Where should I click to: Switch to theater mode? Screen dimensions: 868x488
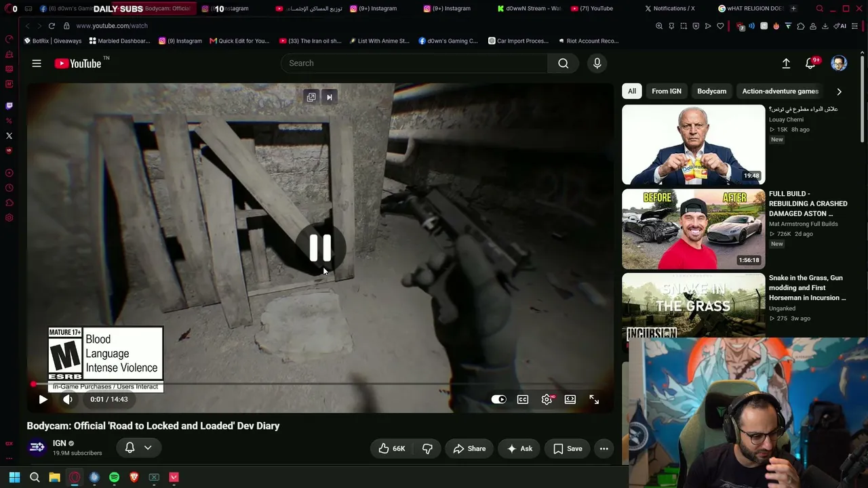click(x=570, y=399)
